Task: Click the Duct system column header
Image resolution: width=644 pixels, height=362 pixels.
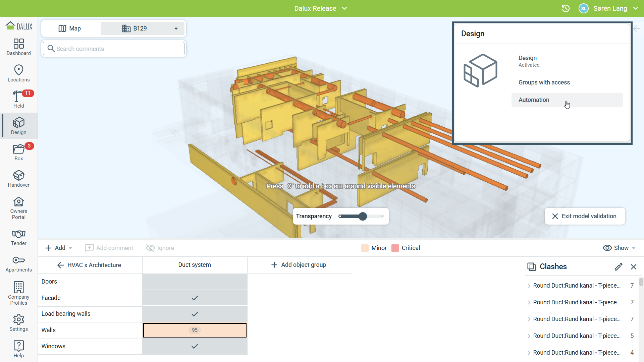Action: (x=195, y=265)
